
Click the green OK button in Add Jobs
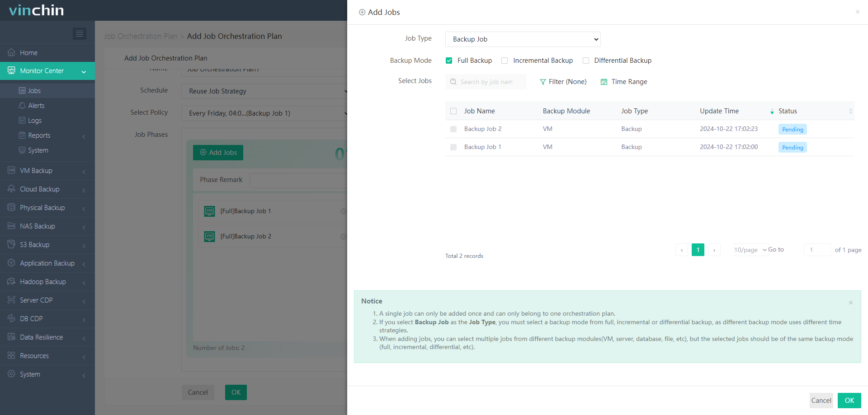pyautogui.click(x=849, y=400)
